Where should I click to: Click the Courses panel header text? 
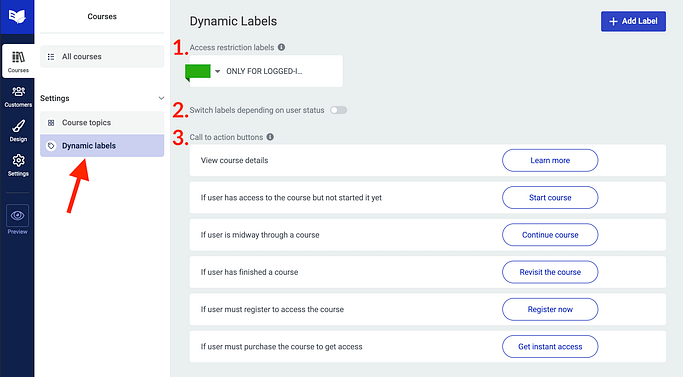(102, 17)
